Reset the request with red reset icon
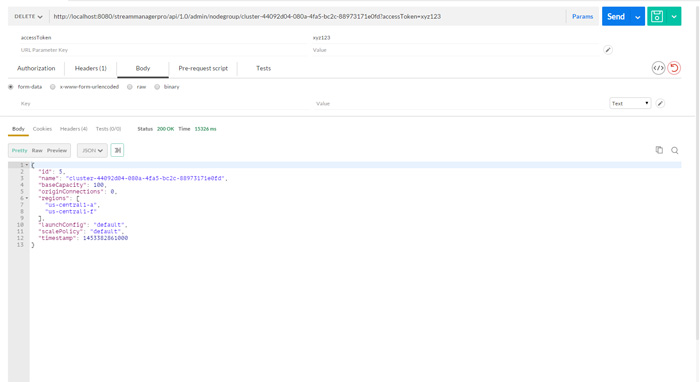Screen dimensions: 700x382 tap(674, 68)
